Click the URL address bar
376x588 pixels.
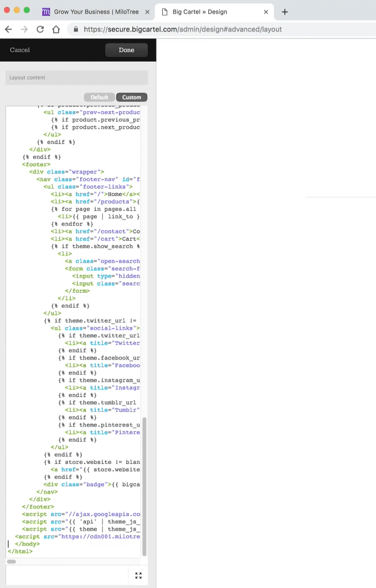tap(201, 29)
